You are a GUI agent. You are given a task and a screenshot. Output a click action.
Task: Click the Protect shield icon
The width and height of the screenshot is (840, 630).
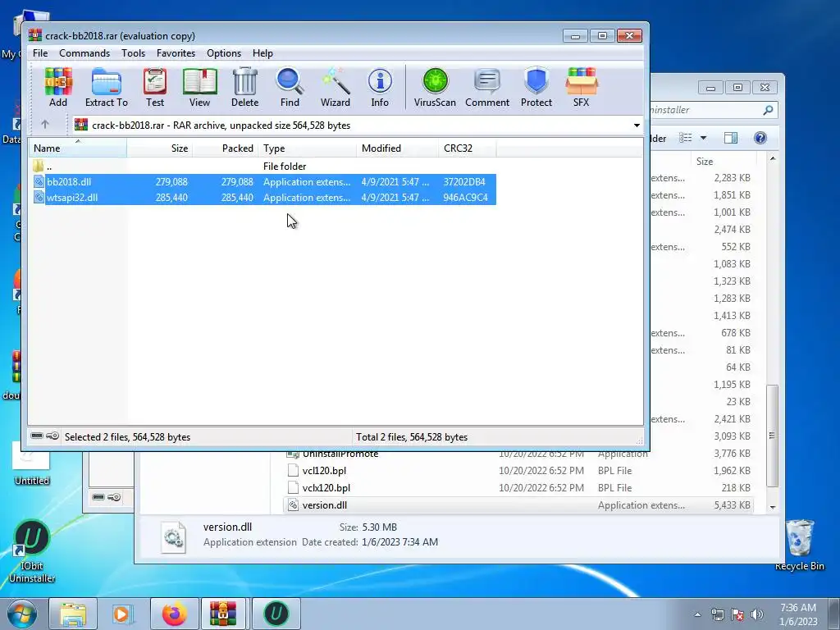(536, 88)
